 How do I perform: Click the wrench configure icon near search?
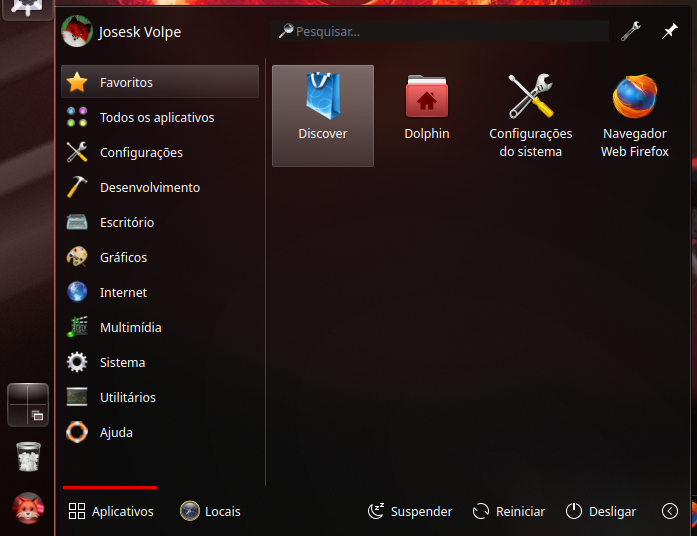[x=631, y=31]
